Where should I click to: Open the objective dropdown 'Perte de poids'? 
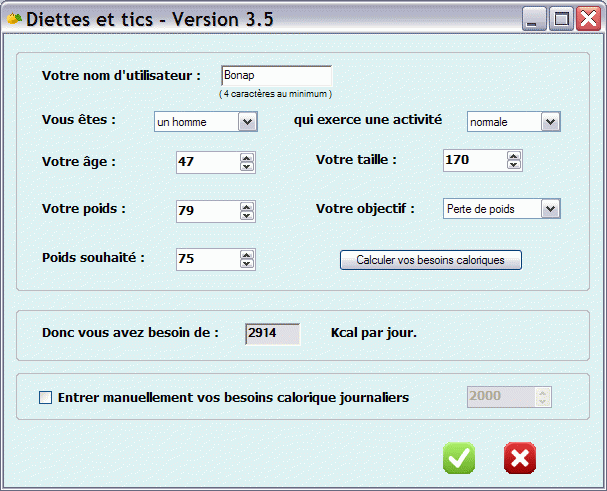[x=550, y=208]
